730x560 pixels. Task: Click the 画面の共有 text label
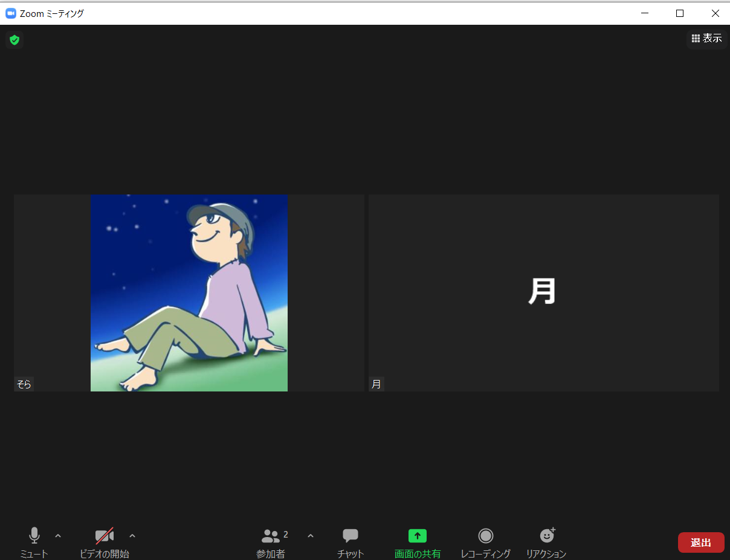pos(417,553)
